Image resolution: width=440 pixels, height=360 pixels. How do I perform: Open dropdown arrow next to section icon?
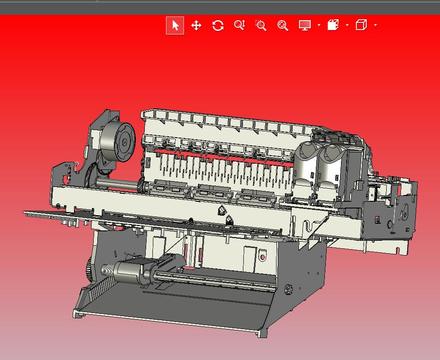[x=347, y=25]
